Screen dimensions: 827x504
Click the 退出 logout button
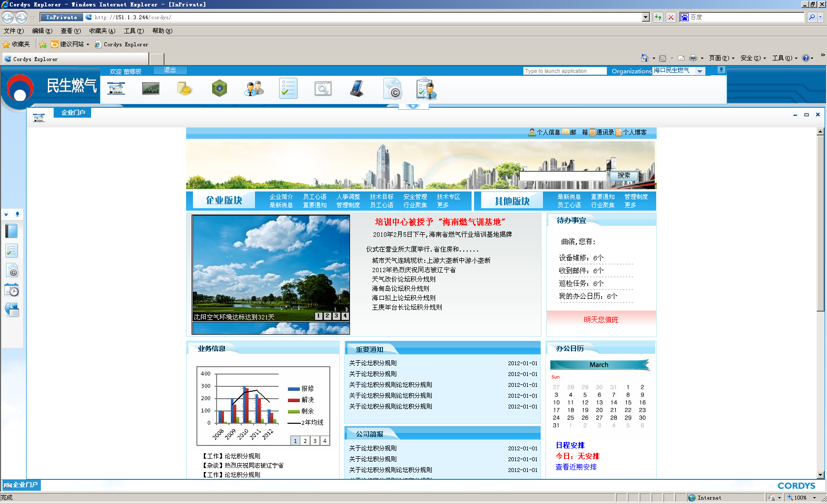pos(170,70)
